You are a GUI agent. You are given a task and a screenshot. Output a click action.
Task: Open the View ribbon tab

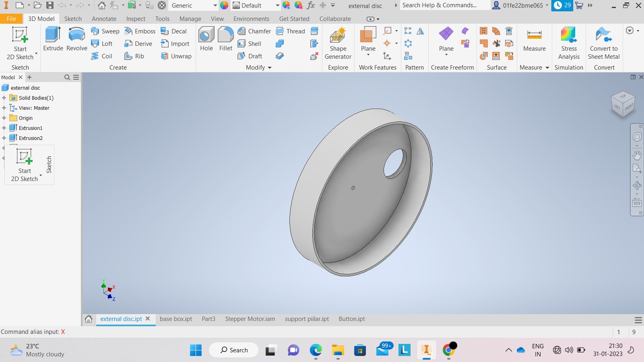point(217,19)
